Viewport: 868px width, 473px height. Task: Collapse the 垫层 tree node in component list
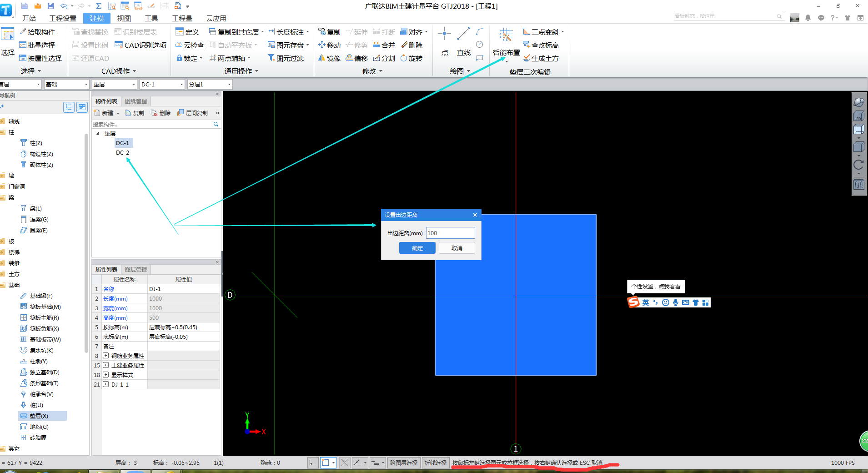(98, 133)
